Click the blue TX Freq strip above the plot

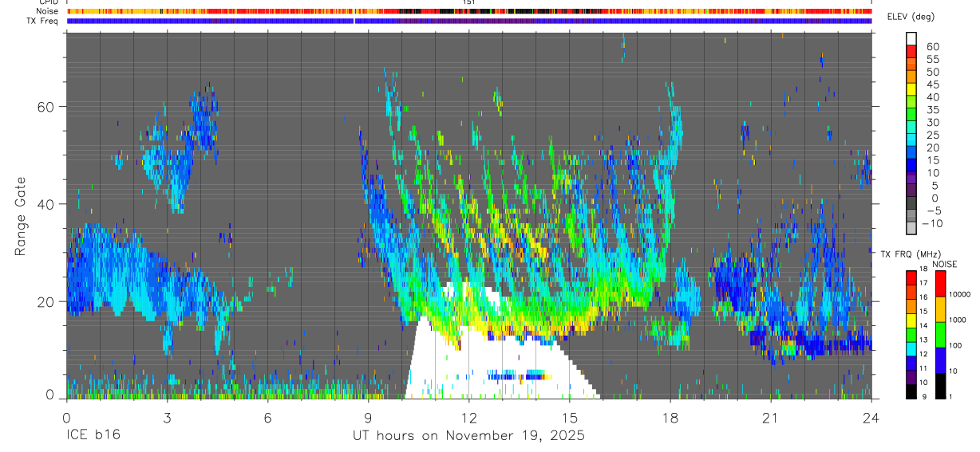469,21
